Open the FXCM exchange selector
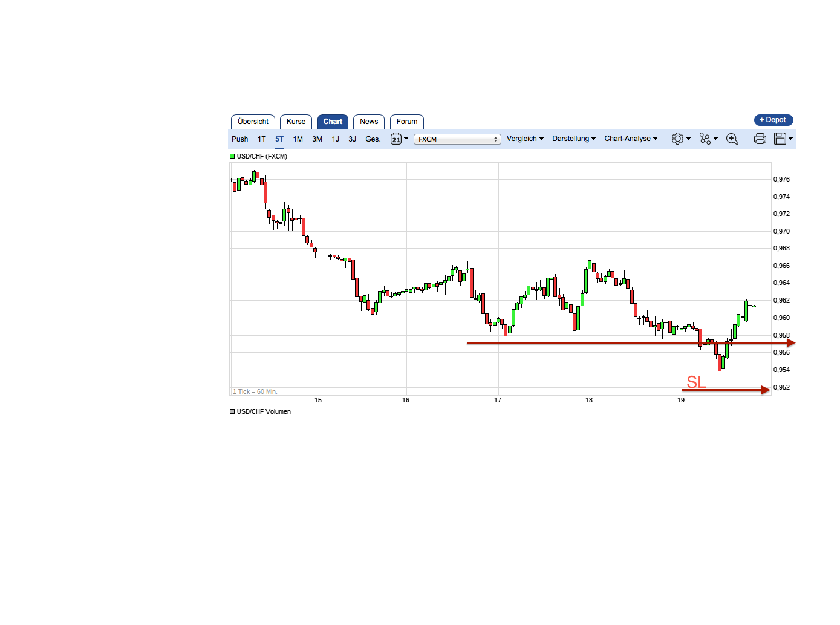 click(457, 139)
